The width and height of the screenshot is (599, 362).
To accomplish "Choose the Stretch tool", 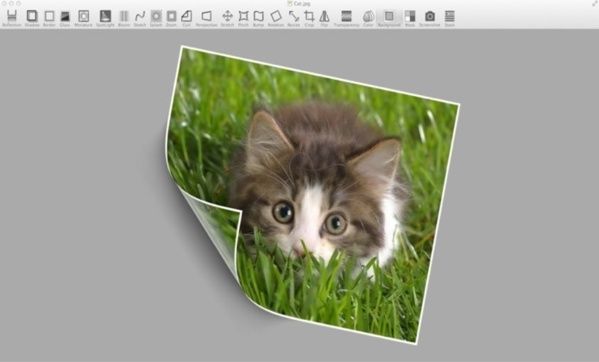I will (x=227, y=18).
